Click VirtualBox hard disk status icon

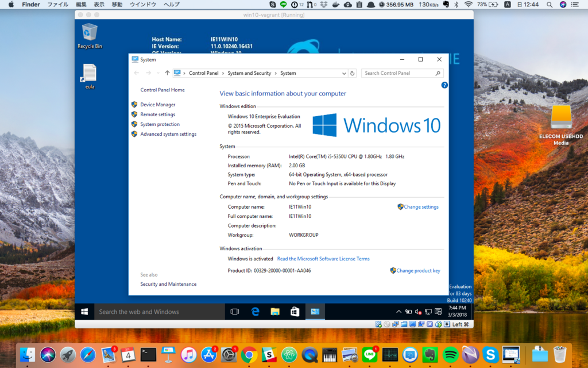pos(378,324)
